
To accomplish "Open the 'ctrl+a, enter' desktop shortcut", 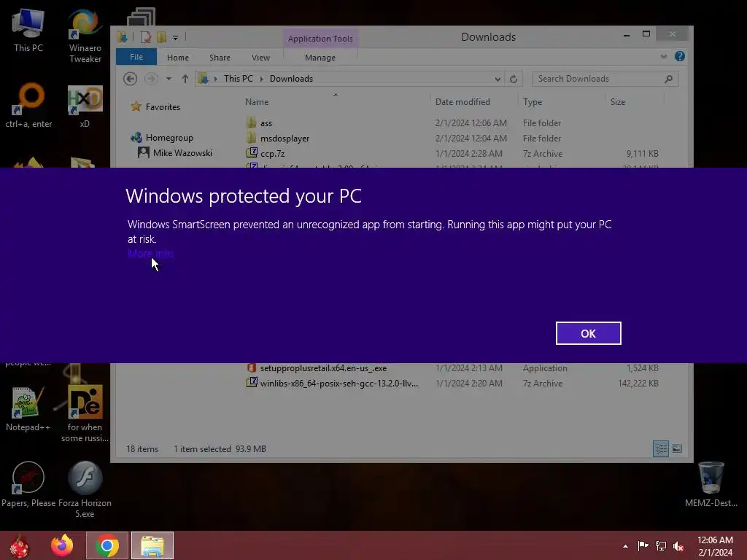I will point(28,105).
